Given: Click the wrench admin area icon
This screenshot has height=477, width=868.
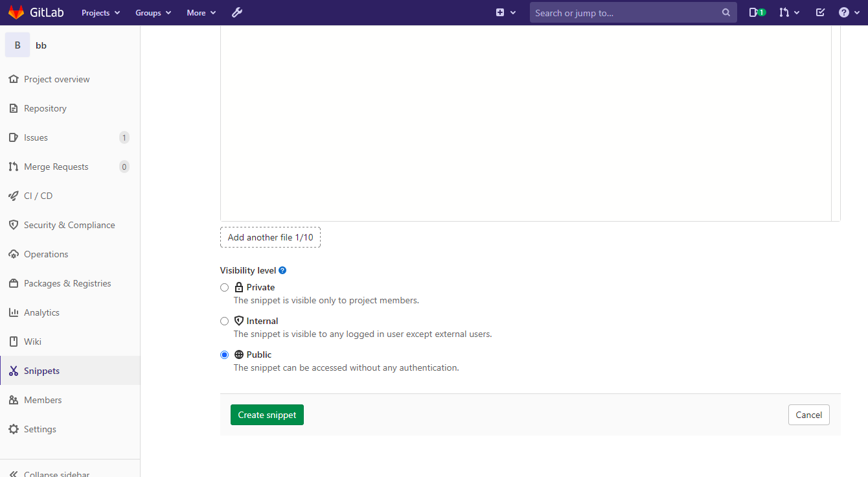Looking at the screenshot, I should click(237, 12).
